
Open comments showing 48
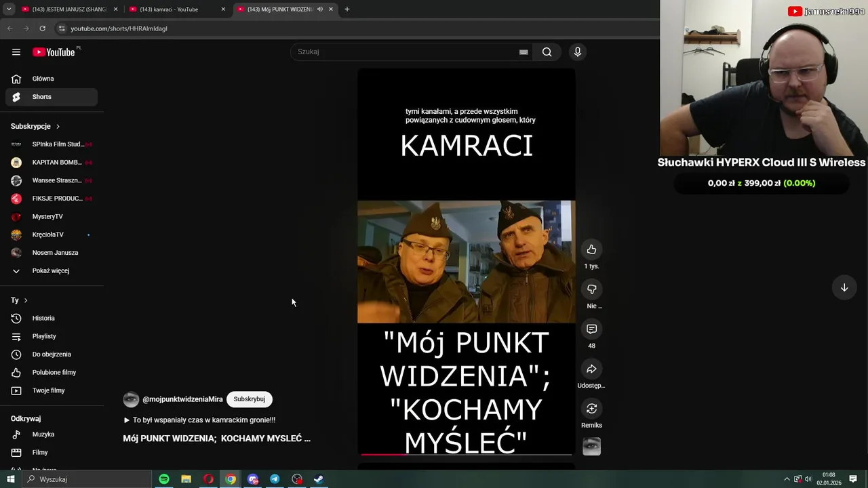click(x=591, y=329)
